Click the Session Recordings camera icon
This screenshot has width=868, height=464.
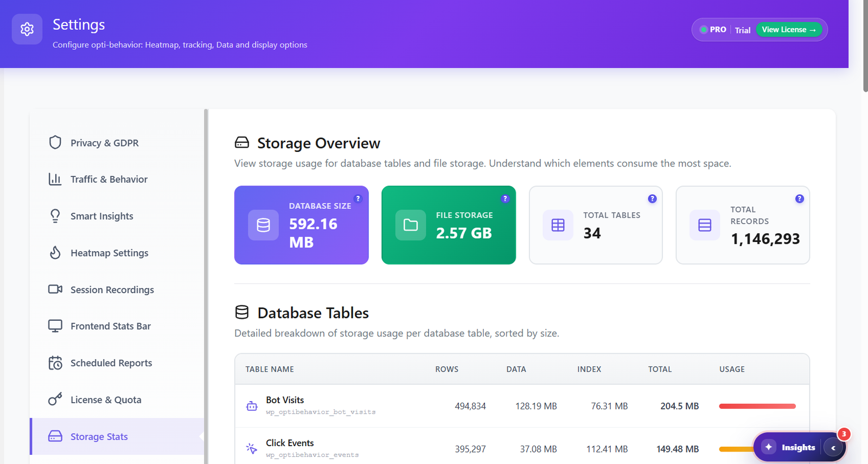[x=55, y=289]
